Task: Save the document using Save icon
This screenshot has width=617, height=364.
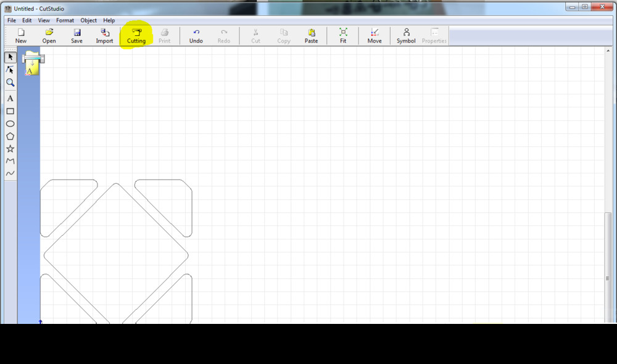Action: coord(77,36)
